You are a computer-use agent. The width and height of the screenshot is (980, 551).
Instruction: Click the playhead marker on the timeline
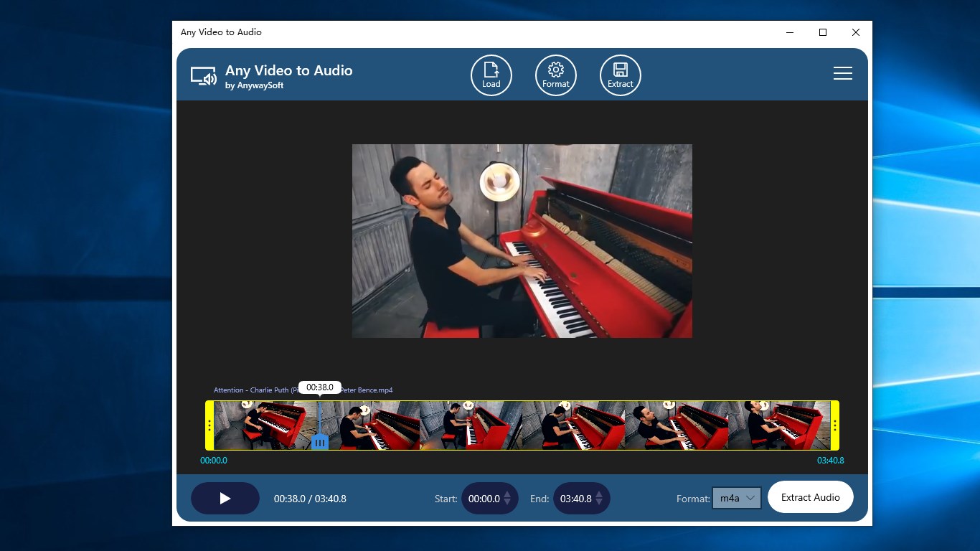(x=320, y=443)
